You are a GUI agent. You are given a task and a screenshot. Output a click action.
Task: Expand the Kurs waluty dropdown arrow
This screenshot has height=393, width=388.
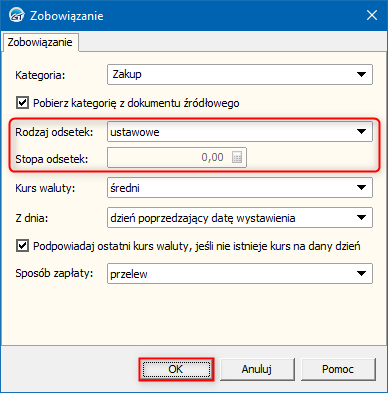(x=361, y=188)
